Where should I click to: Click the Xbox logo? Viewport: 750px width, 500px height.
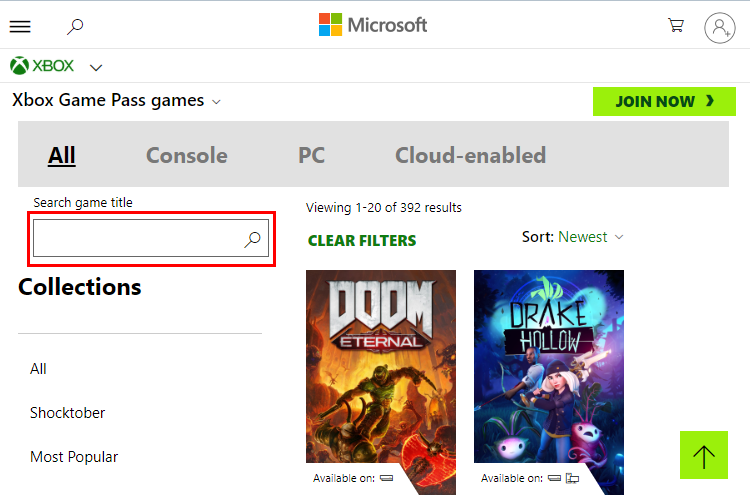coord(42,66)
